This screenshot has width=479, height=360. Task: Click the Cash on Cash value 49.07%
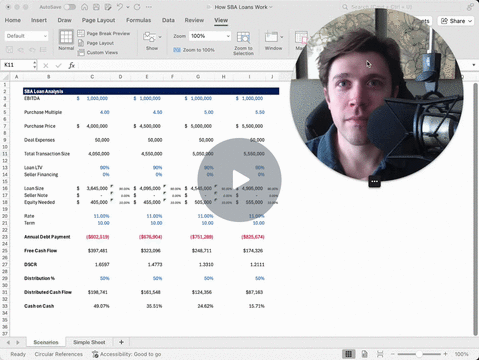(x=101, y=306)
